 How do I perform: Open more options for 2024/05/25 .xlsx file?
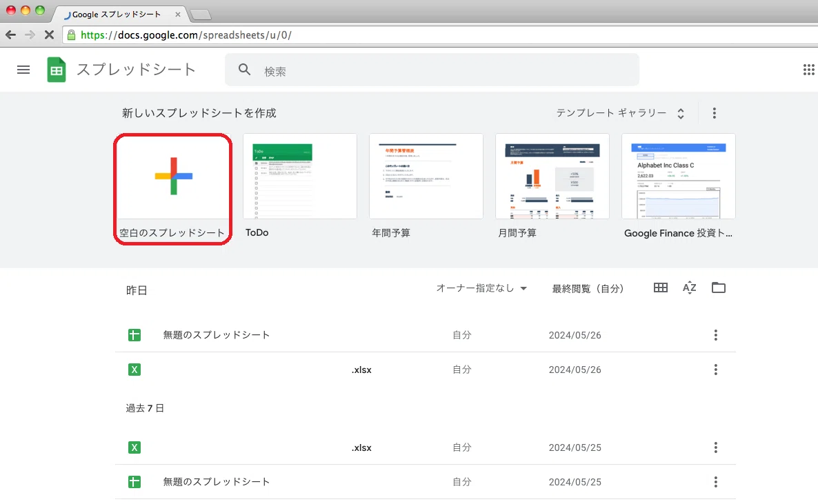715,447
